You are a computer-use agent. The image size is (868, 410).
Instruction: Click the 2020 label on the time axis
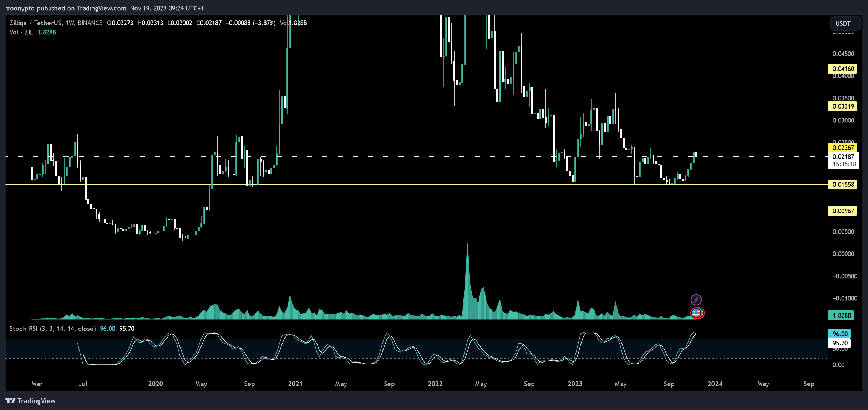[x=156, y=384]
